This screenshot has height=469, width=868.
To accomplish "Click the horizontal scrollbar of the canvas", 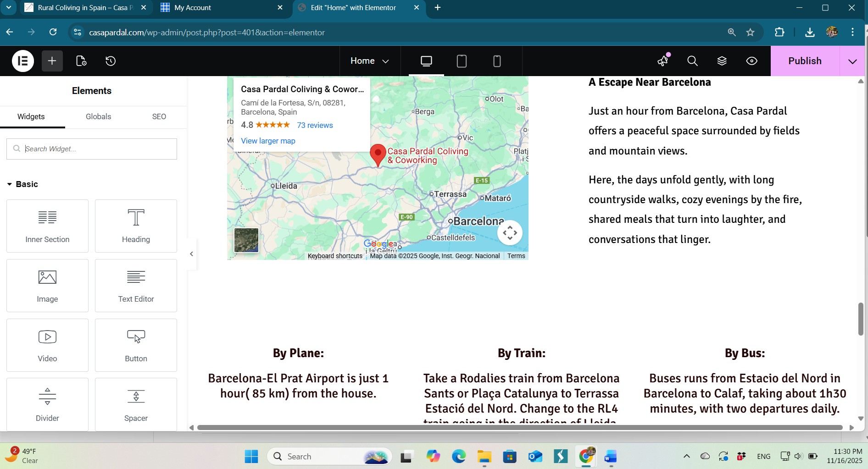I will click(x=519, y=428).
